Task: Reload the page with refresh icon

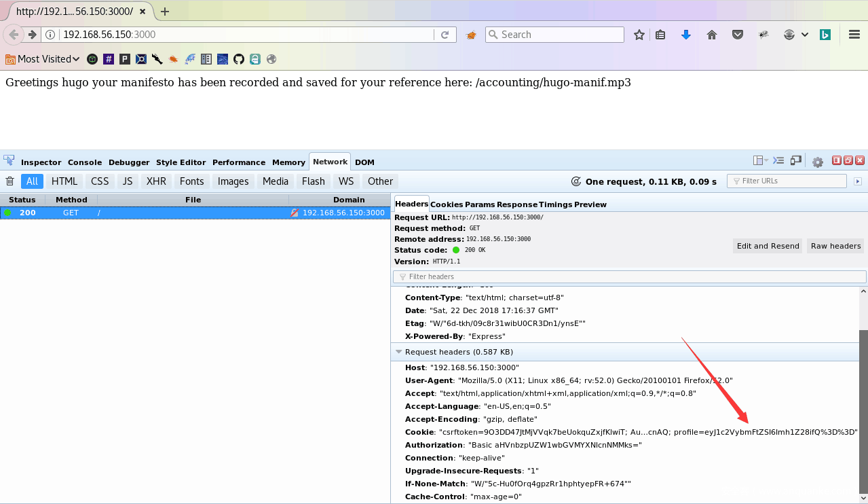Action: [445, 35]
